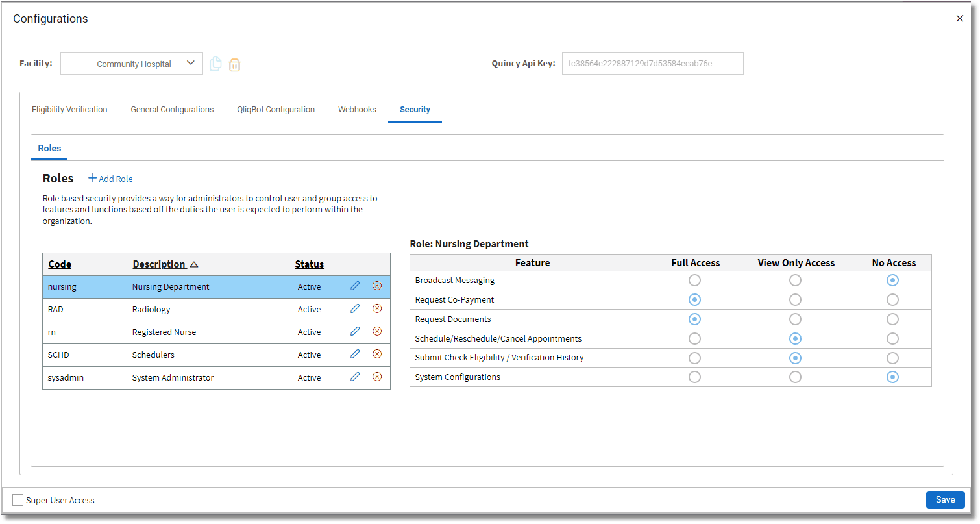
Task: Set Request Co-Payment to No Access
Action: click(x=893, y=300)
